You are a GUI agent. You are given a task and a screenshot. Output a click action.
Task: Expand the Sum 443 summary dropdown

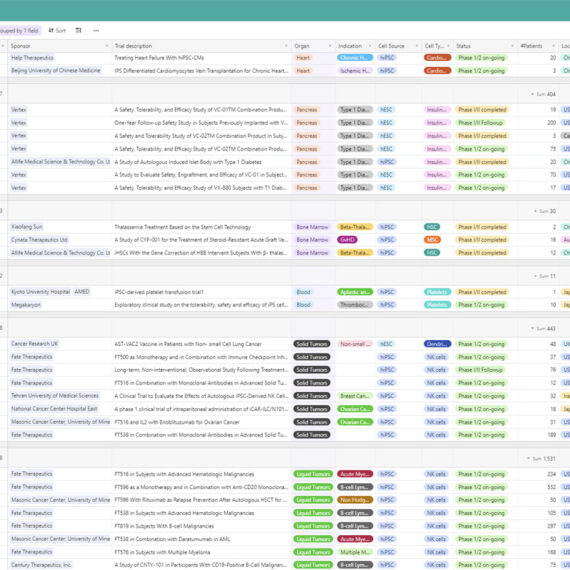533,329
